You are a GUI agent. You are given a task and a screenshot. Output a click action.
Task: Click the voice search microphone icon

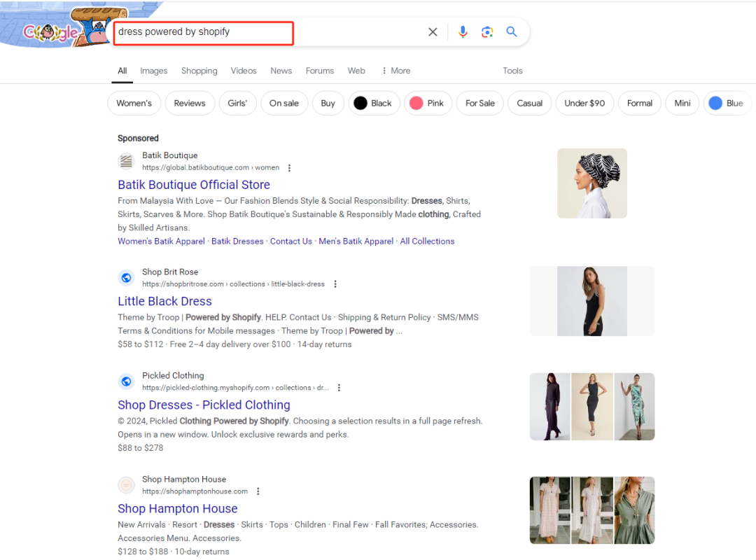coord(462,32)
